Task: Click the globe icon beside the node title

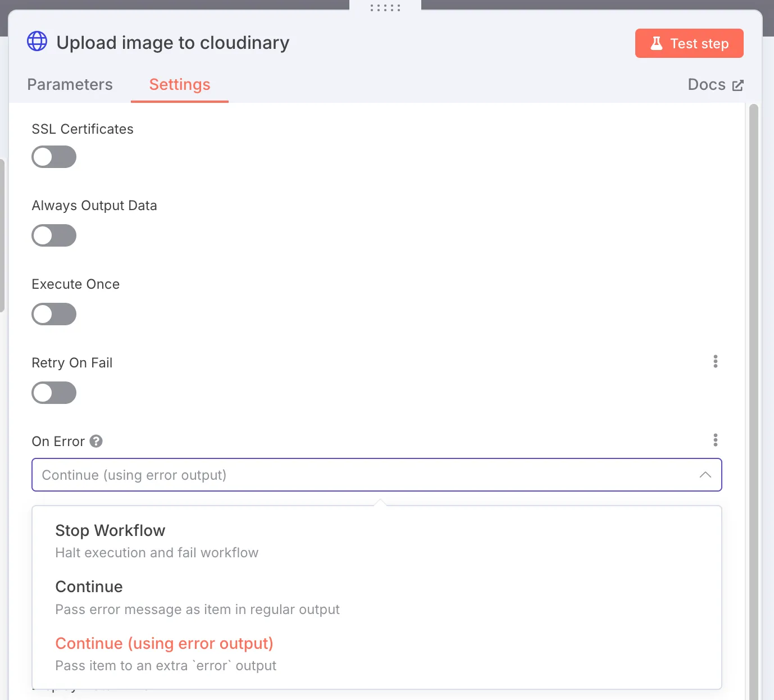Action: (37, 41)
